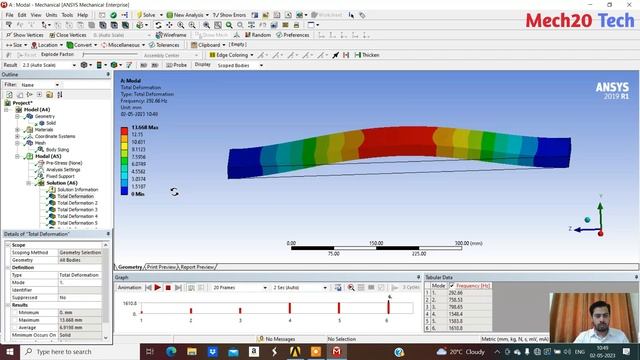Open the Tools menu
Image resolution: width=640 pixels, height=360 pixels.
click(67, 15)
